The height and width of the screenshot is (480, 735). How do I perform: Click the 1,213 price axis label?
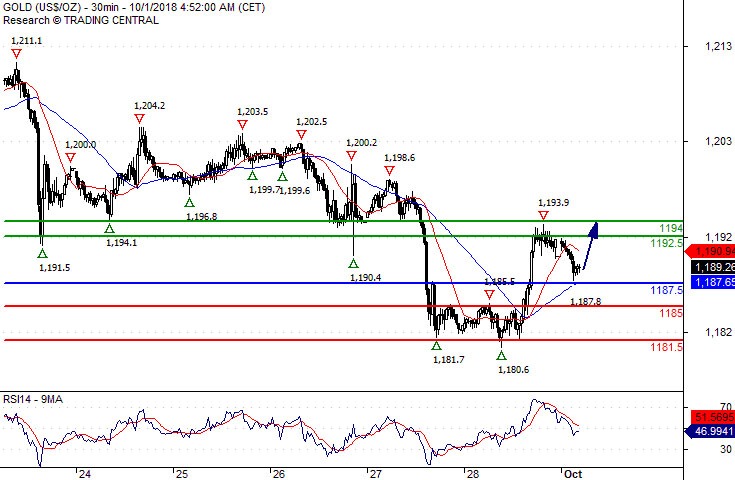[x=718, y=46]
